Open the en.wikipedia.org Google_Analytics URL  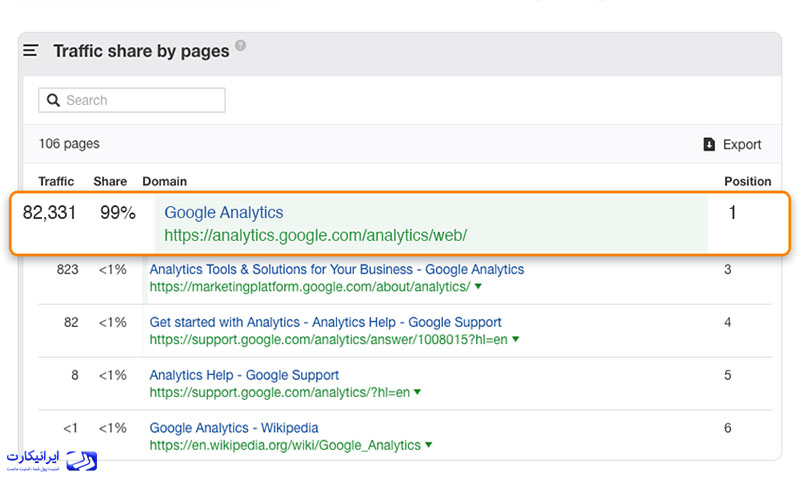285,445
